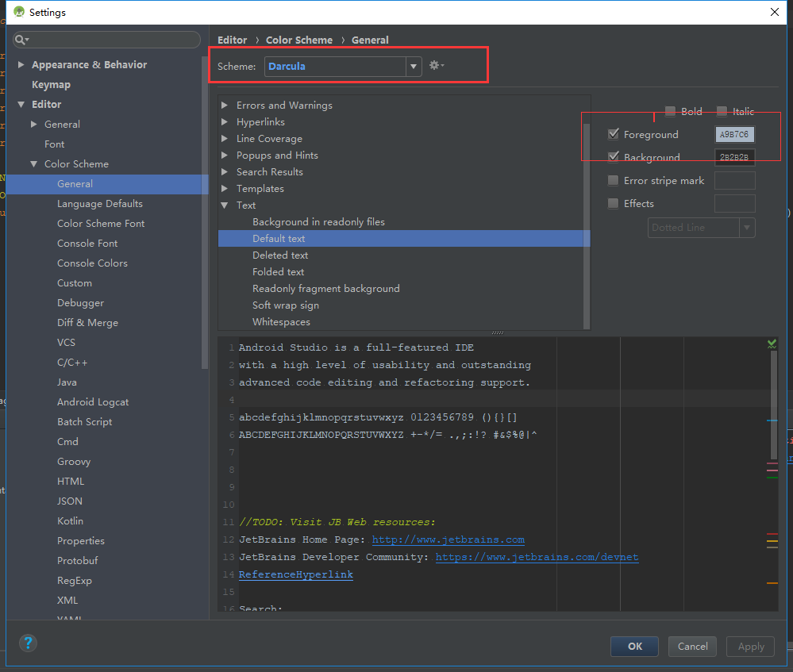Image resolution: width=793 pixels, height=672 pixels.
Task: Close the Settings dialog
Action: [774, 12]
